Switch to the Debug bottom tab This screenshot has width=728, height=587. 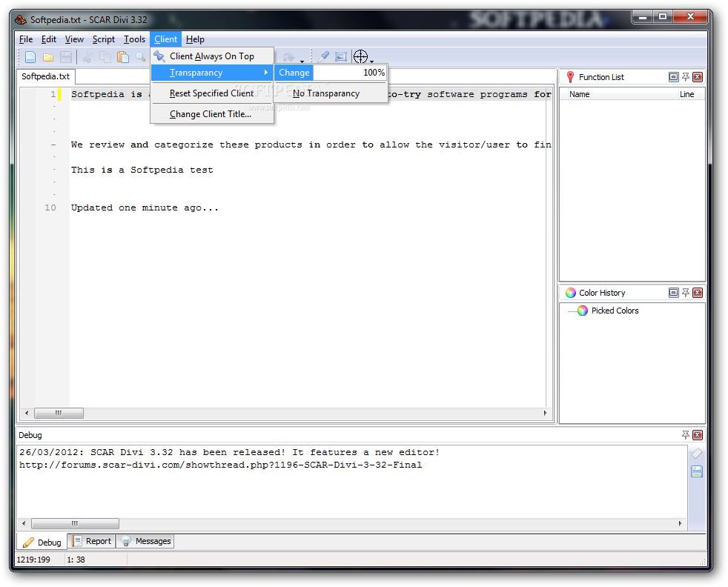pyautogui.click(x=43, y=542)
